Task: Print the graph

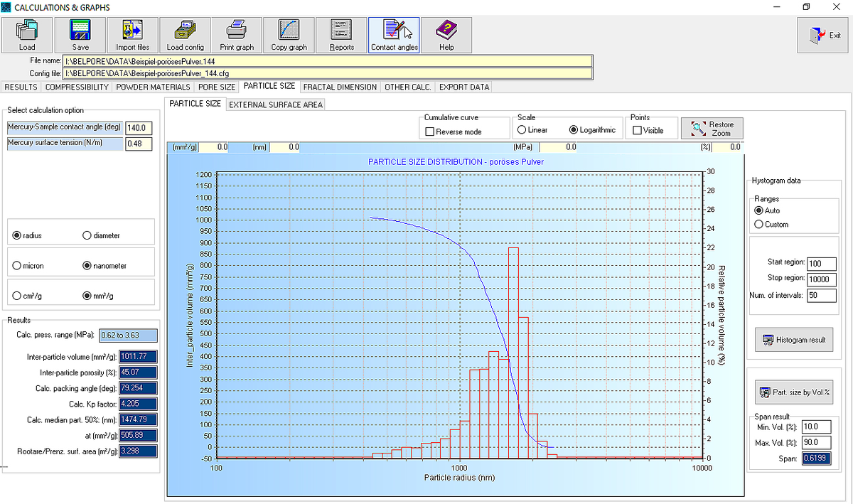Action: (237, 35)
